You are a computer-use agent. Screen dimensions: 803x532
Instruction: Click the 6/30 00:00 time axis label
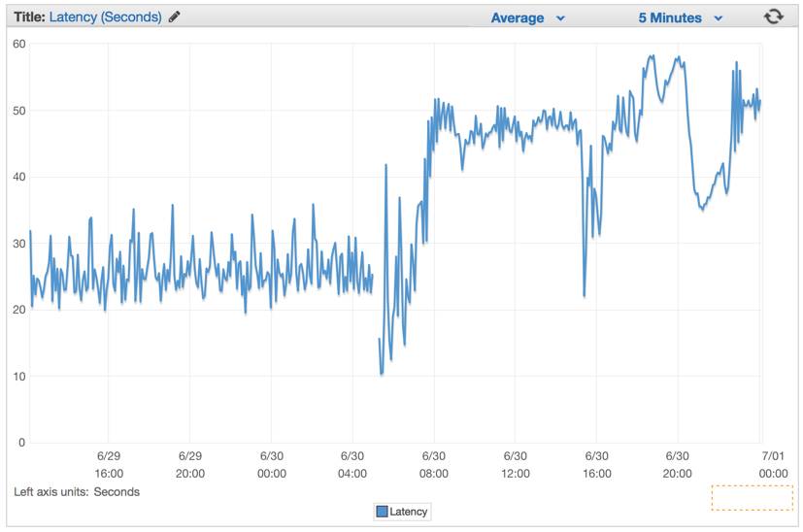pos(272,464)
